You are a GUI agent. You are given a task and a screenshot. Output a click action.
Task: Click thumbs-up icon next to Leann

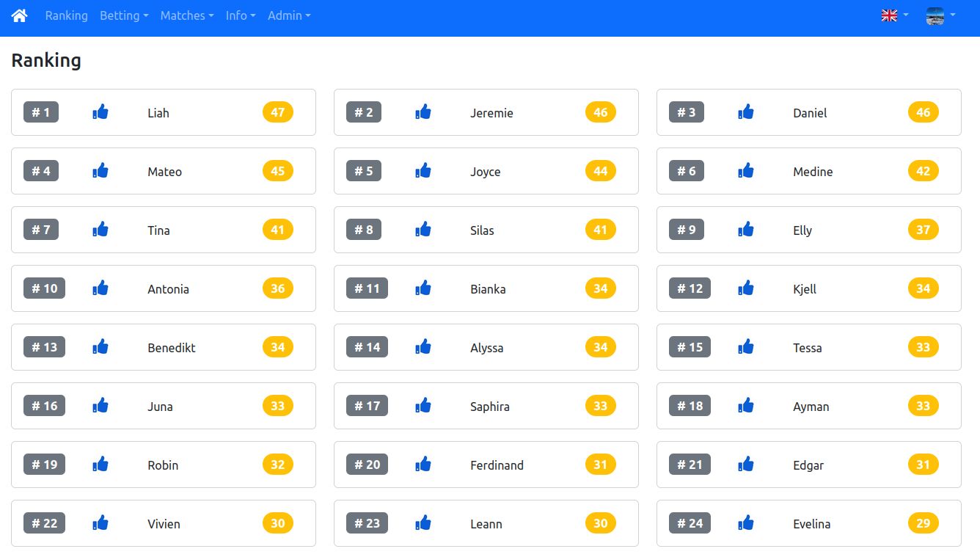coord(423,523)
